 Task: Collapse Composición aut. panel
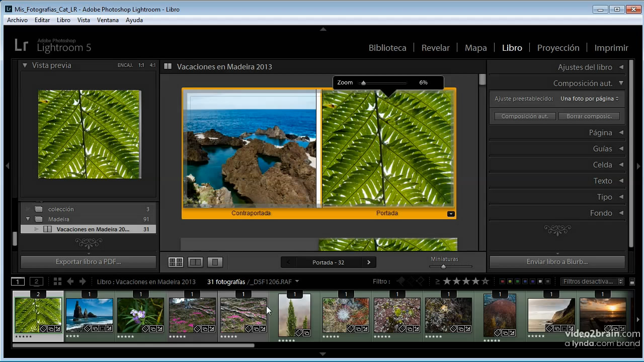pos(621,83)
